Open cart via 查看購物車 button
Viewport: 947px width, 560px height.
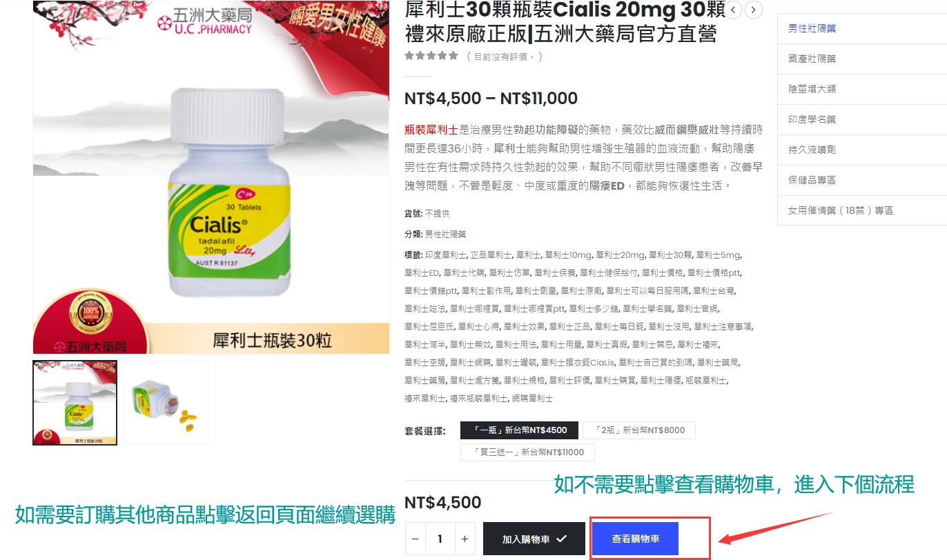click(636, 539)
